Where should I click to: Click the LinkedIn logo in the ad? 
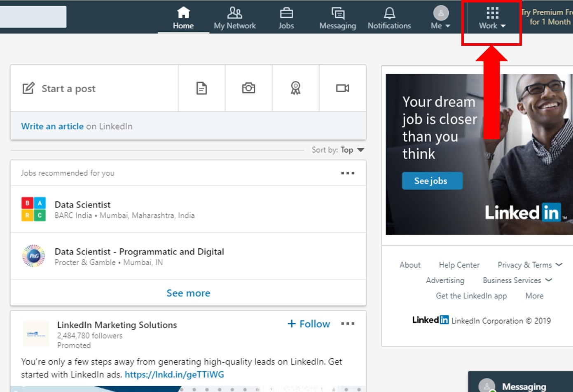tap(526, 212)
